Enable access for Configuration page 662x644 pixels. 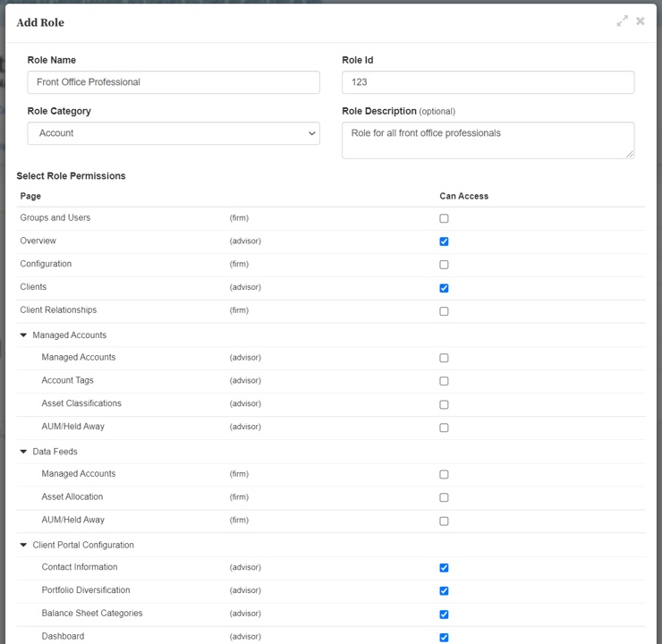pos(444,265)
